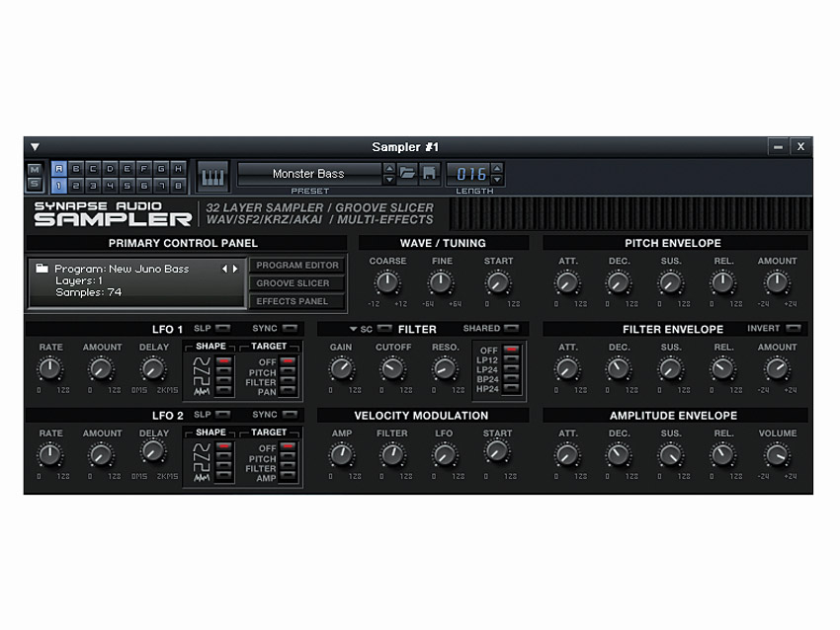Screen dimensions: 840x630
Task: Set filter type to OFF
Action: (x=512, y=350)
